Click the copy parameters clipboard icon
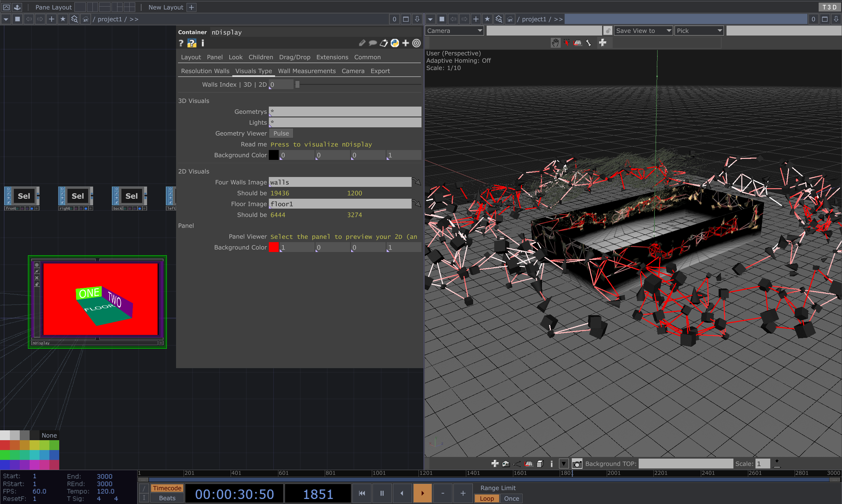Screen dimensions: 842x504 (384, 43)
